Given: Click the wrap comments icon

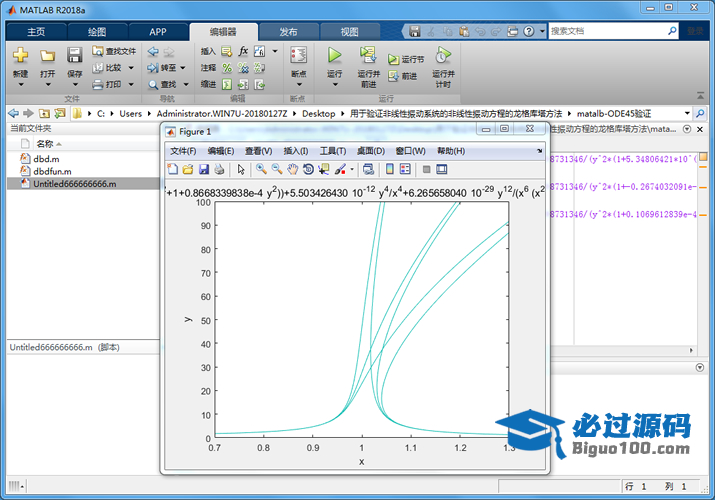Looking at the screenshot, I should [x=259, y=68].
